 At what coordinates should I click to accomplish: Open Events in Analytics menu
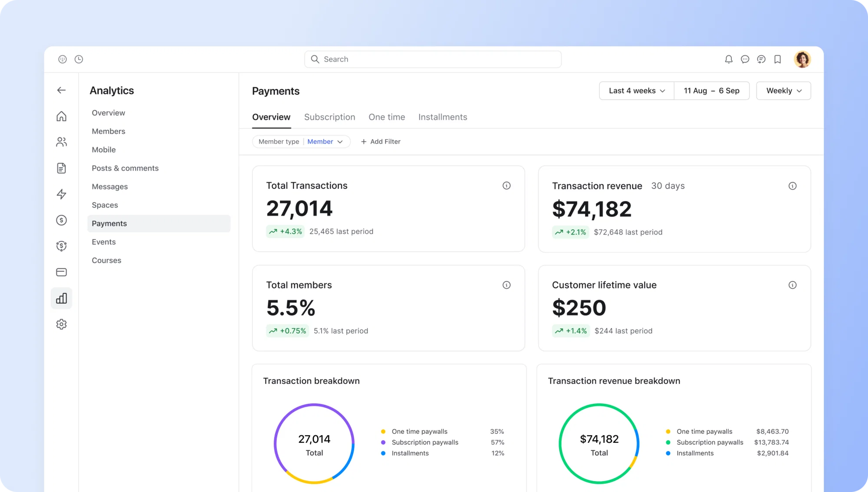(104, 242)
